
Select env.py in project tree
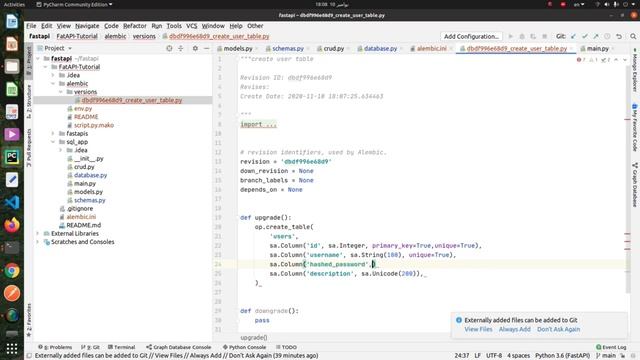tap(83, 109)
